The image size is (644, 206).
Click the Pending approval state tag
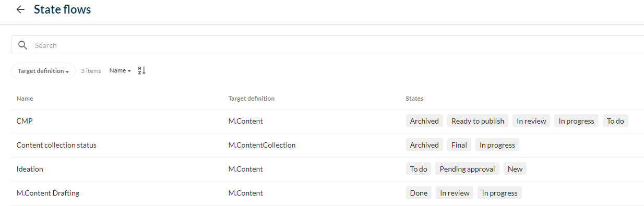pos(467,169)
